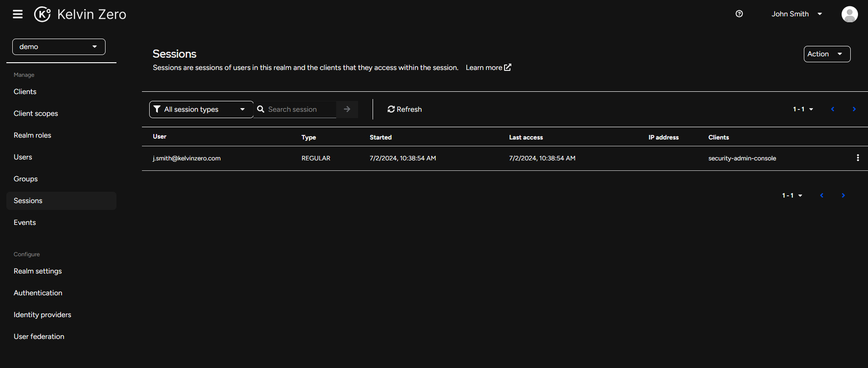
Task: Open the Action dropdown
Action: (827, 54)
